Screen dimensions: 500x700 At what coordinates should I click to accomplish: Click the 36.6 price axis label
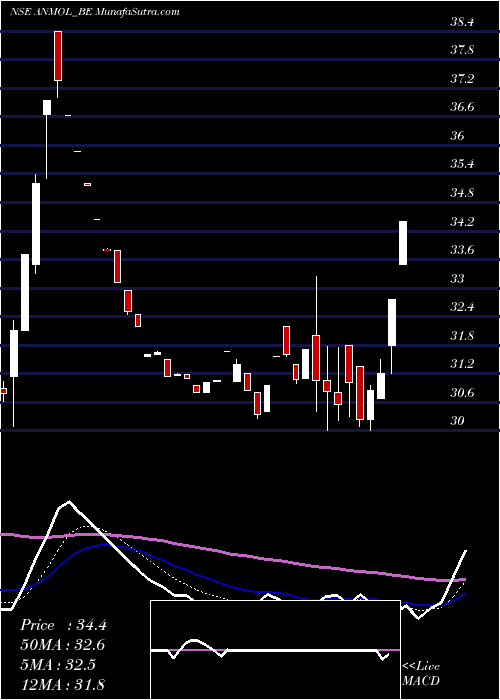coord(462,107)
